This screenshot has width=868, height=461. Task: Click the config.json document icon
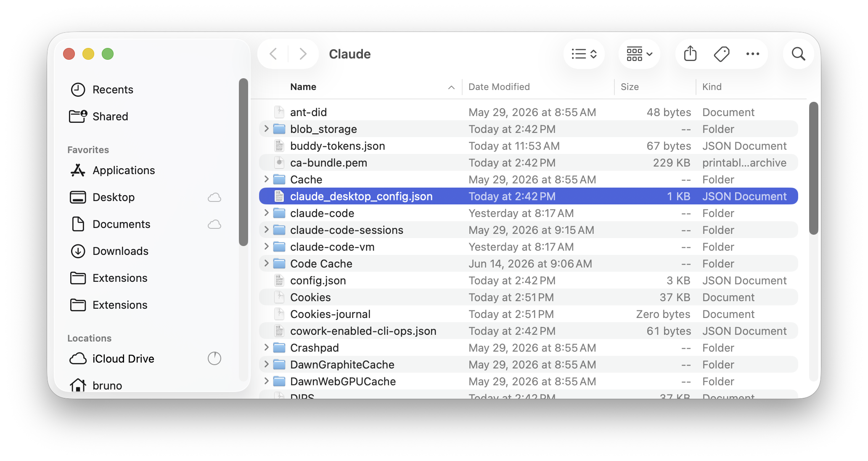279,280
